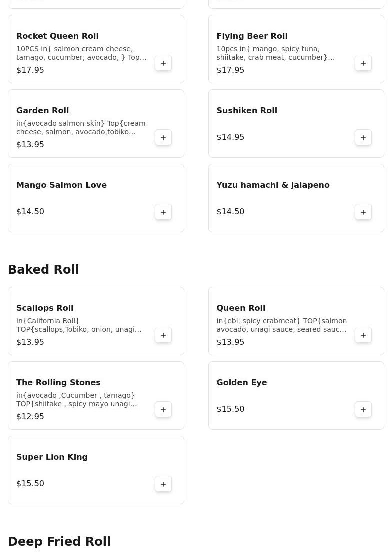Select the Deep Fried Roll section heading
The width and height of the screenshot is (392, 556).
59,542
